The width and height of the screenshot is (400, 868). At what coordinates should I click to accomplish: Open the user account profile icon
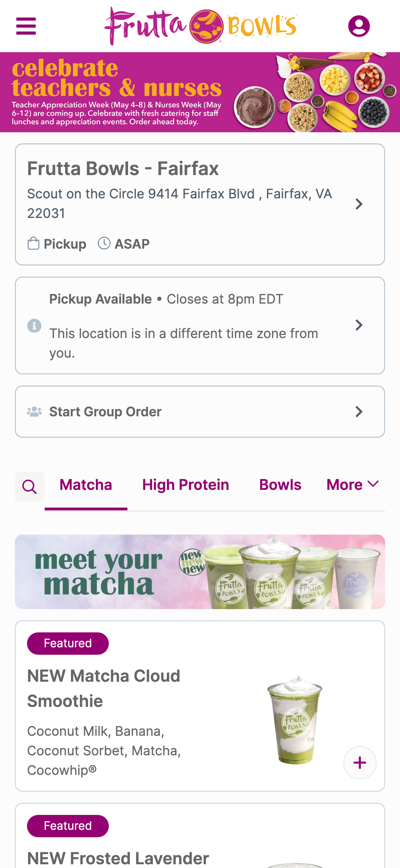click(359, 26)
